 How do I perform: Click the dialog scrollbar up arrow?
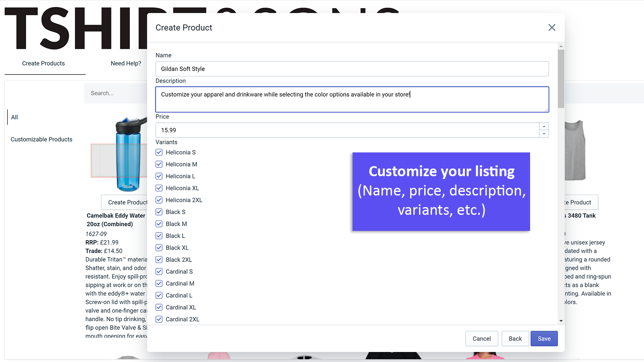click(x=561, y=46)
